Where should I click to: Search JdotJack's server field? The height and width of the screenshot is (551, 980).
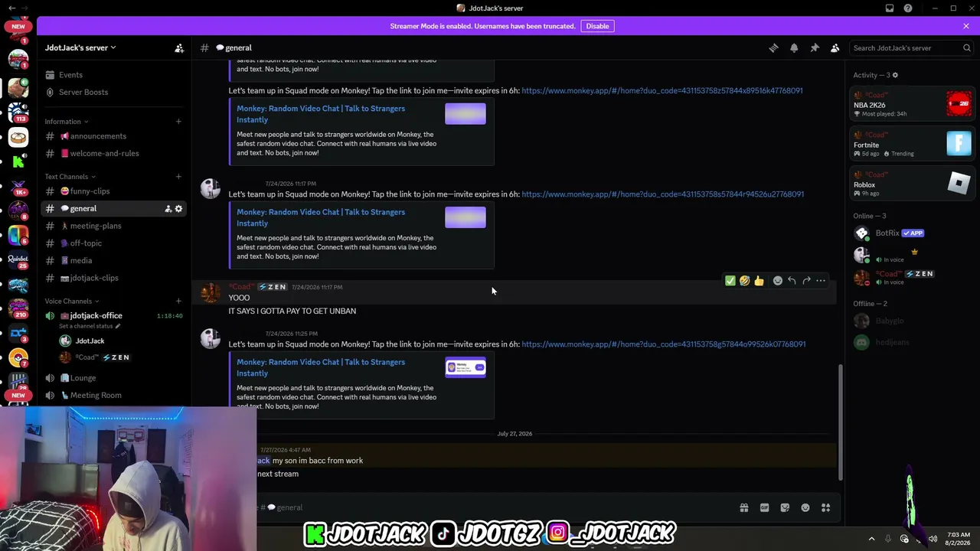pos(911,47)
